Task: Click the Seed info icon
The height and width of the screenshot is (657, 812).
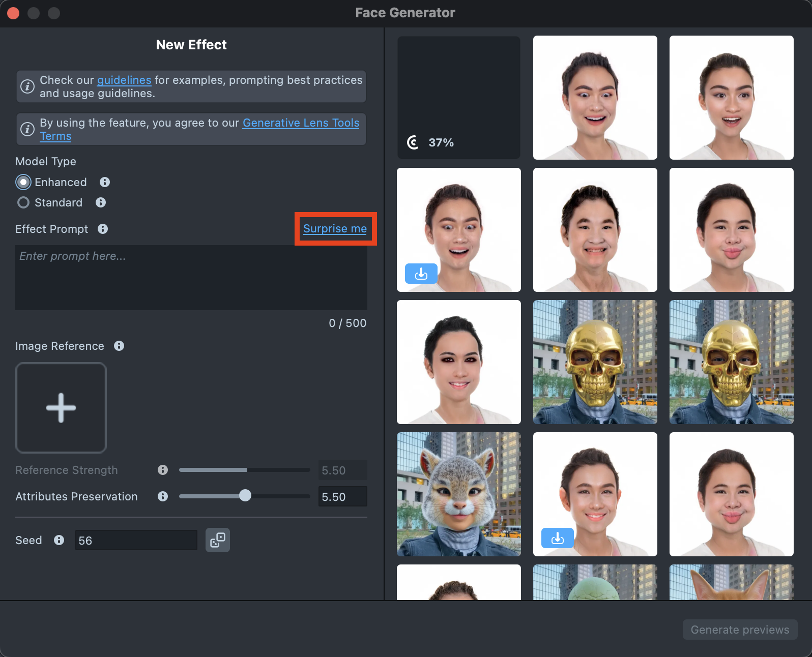Action: tap(59, 540)
